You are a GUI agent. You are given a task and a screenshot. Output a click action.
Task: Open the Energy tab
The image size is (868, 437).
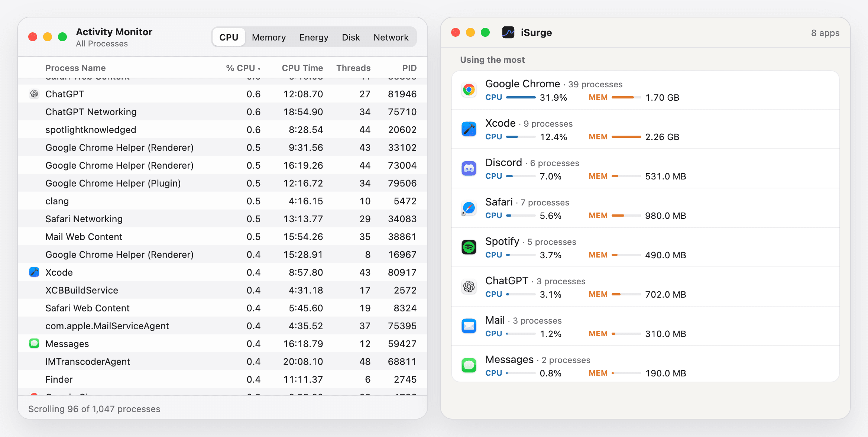point(314,37)
